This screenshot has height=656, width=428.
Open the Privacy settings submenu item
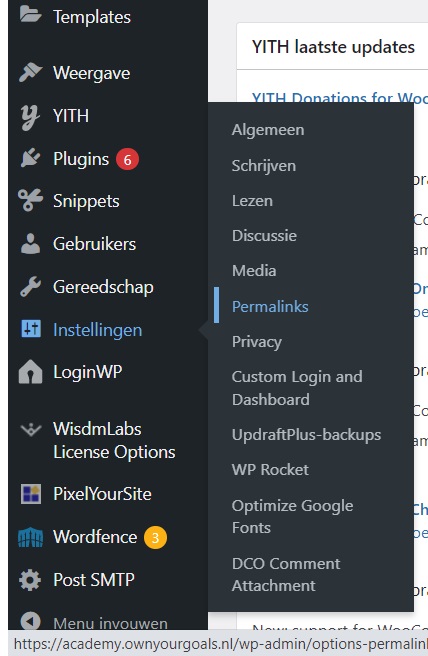pyautogui.click(x=256, y=342)
